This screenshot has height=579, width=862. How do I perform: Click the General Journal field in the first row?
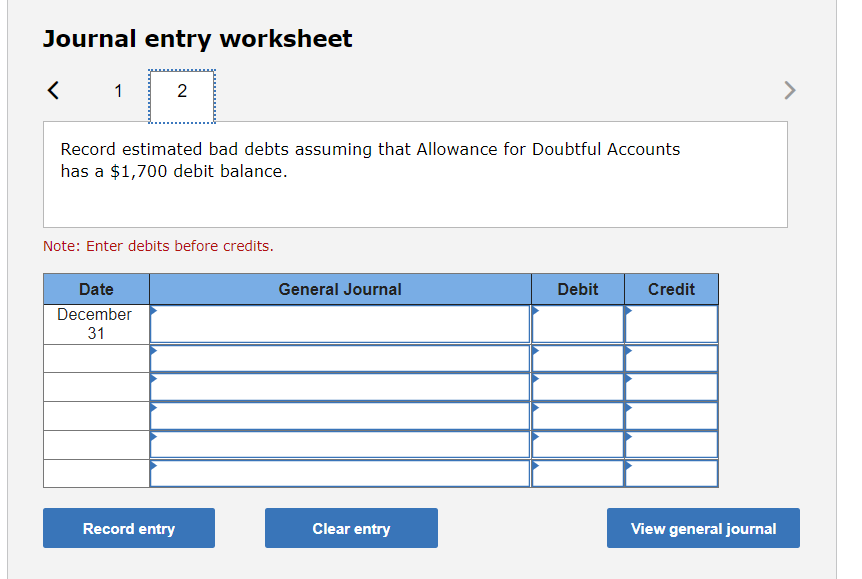point(340,323)
